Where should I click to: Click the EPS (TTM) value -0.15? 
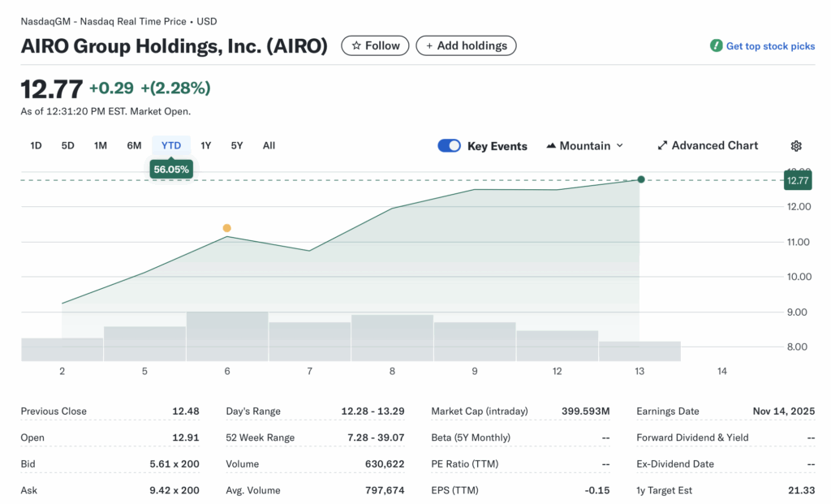[597, 490]
